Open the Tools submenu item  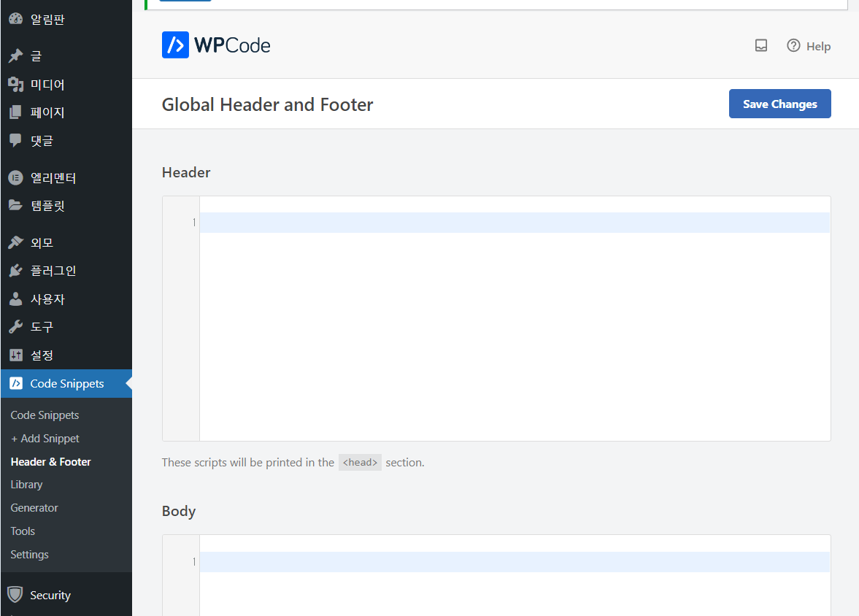pyautogui.click(x=23, y=531)
